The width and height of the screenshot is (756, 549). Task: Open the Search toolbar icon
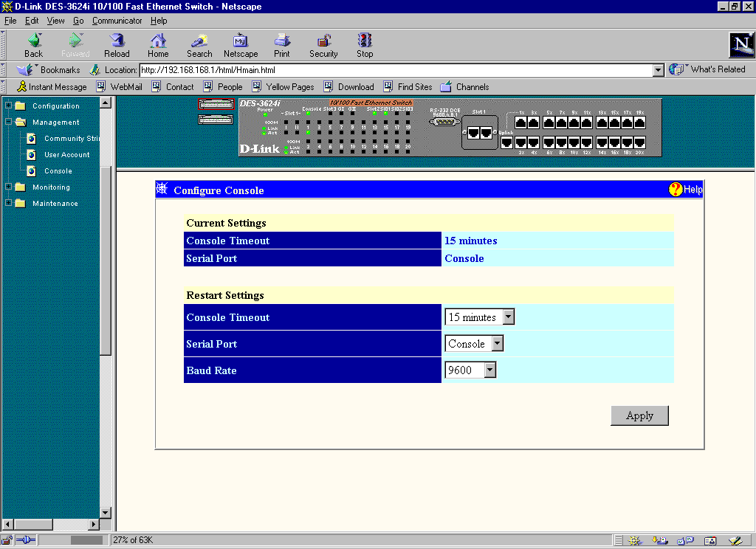coord(199,44)
